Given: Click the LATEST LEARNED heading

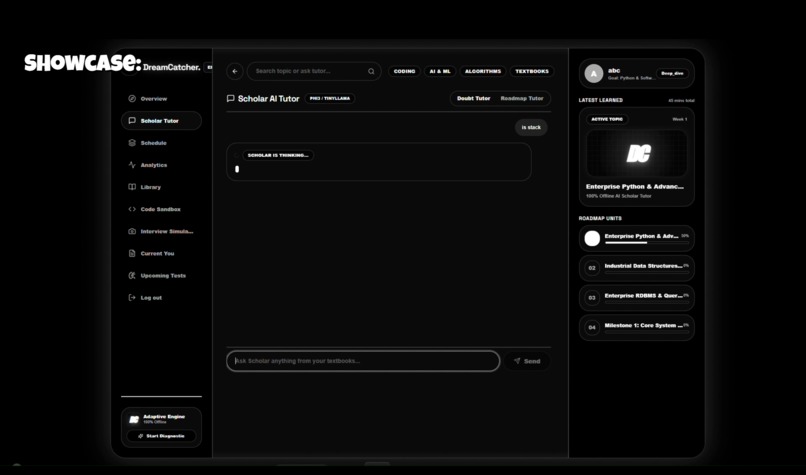Looking at the screenshot, I should tap(600, 100).
